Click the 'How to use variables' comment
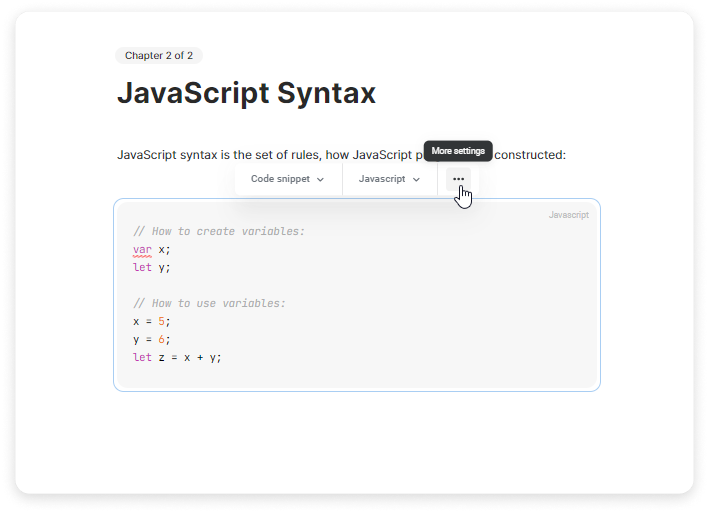 [x=209, y=303]
